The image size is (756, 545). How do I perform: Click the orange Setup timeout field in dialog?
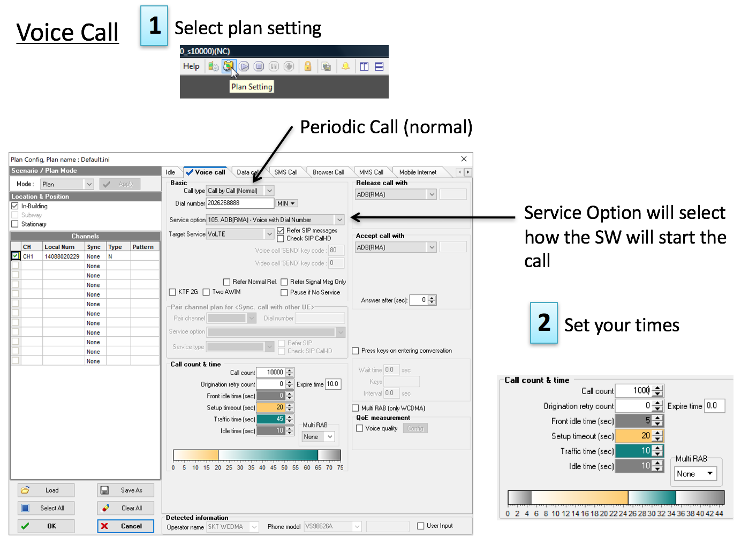(271, 407)
